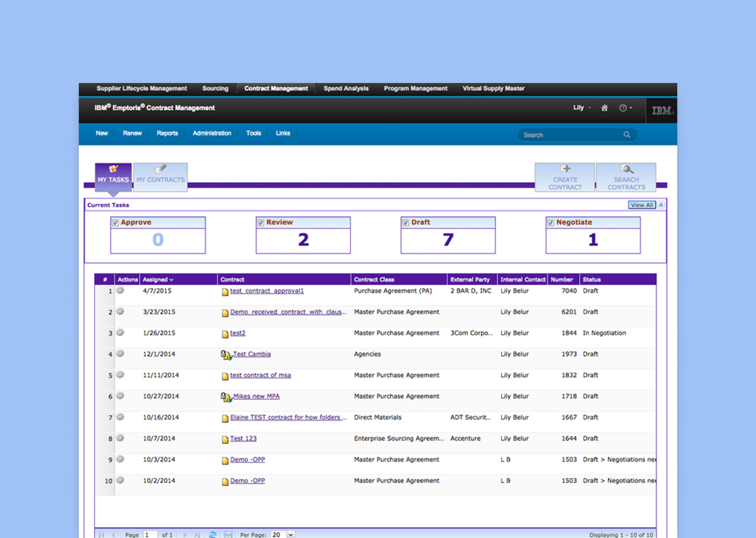Go to next page arrow icon
This screenshot has width=756, height=538.
[x=185, y=535]
